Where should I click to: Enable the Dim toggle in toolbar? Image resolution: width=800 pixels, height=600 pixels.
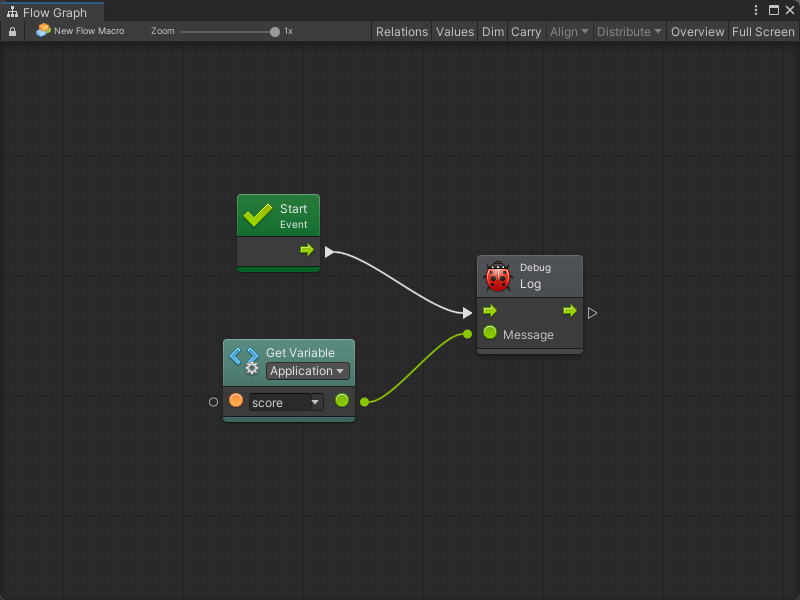click(493, 32)
